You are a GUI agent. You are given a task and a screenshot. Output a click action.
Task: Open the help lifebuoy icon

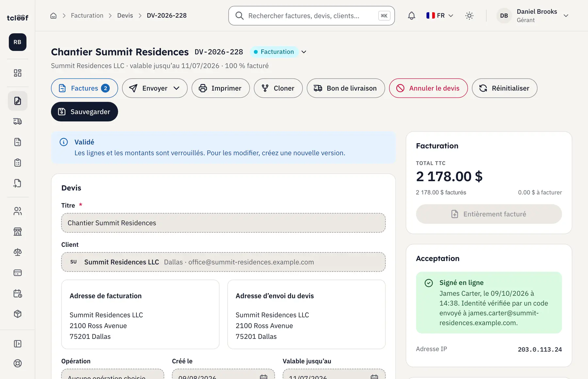(18, 363)
